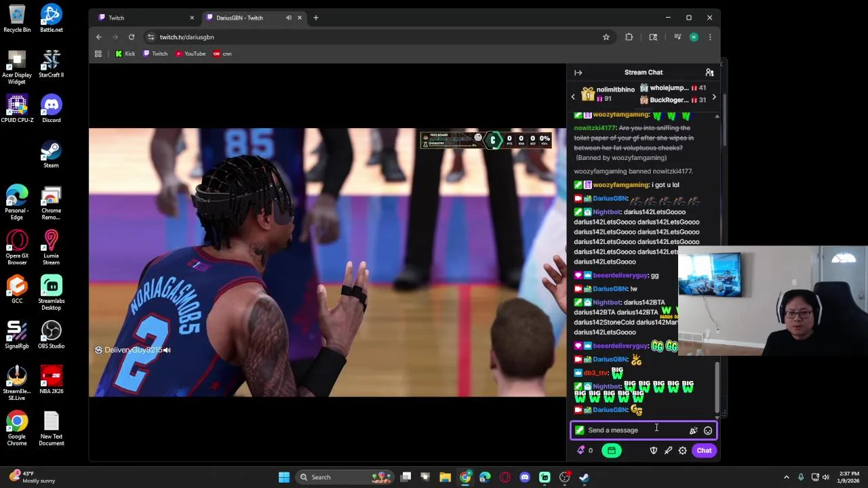Open the Kick bookmark
This screenshot has height=488, width=868.
coord(125,54)
